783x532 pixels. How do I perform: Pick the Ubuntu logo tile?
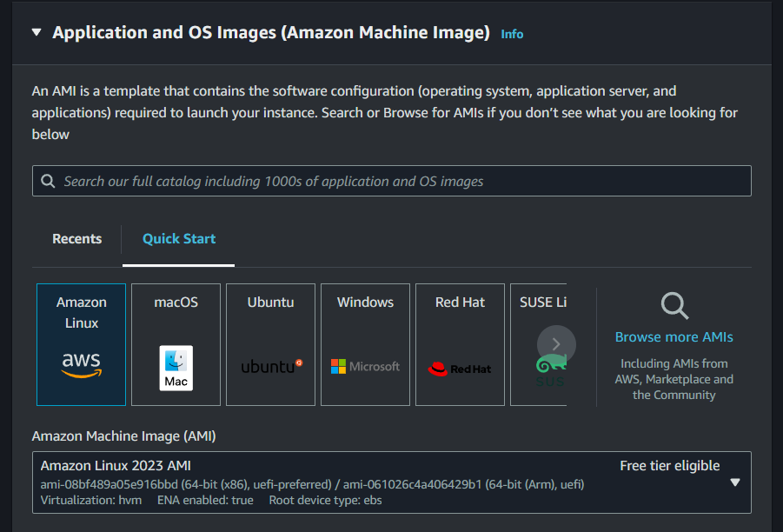point(270,345)
